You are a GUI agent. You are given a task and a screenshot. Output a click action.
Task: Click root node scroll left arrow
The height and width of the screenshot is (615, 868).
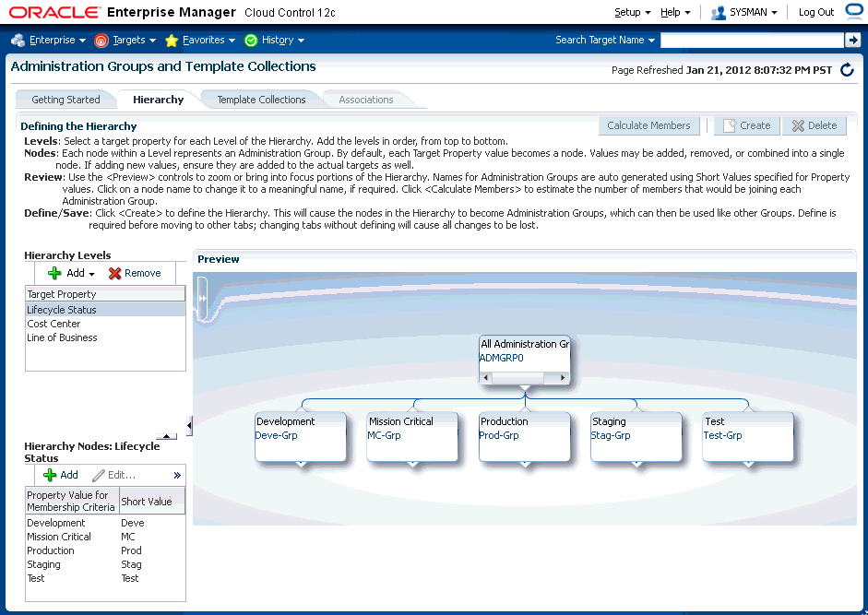[x=485, y=377]
